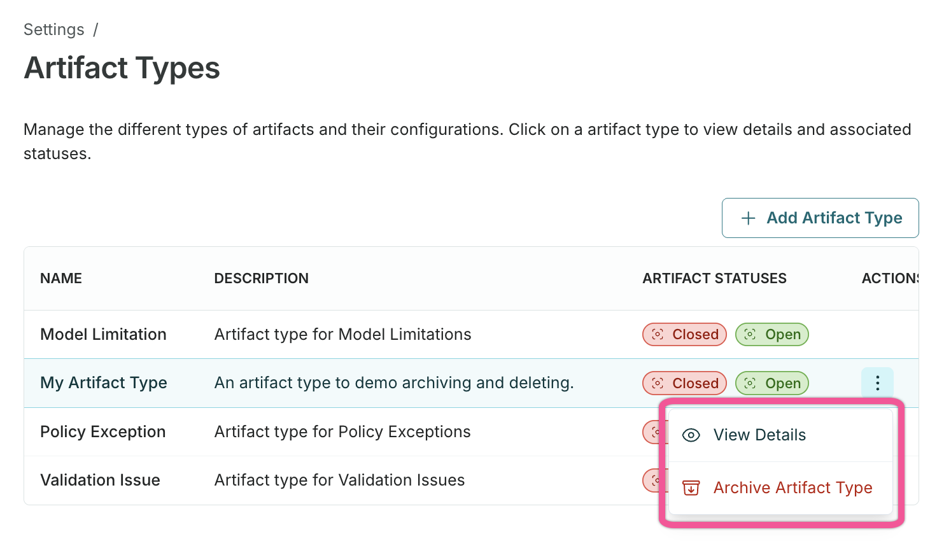The width and height of the screenshot is (951, 560).
Task: Click Closed status icon for Model Limitation
Action: (x=658, y=335)
